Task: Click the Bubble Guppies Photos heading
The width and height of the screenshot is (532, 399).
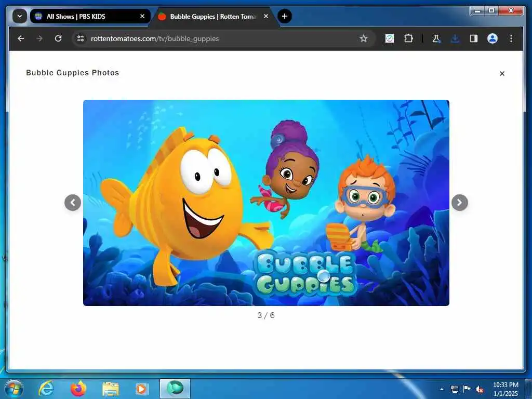Action: [73, 73]
